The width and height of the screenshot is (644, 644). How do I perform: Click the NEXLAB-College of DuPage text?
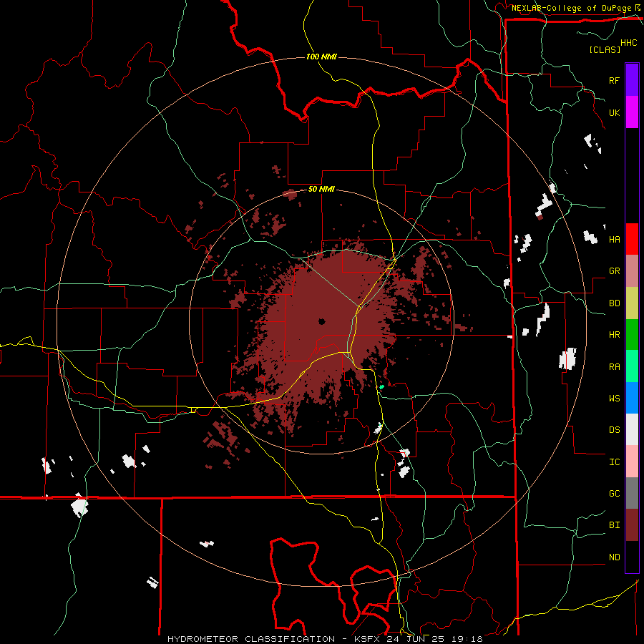click(571, 8)
